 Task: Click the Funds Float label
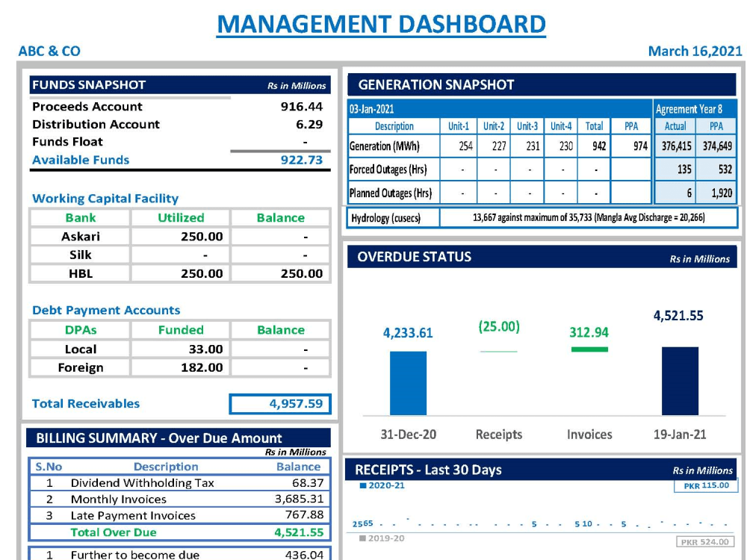pos(68,142)
